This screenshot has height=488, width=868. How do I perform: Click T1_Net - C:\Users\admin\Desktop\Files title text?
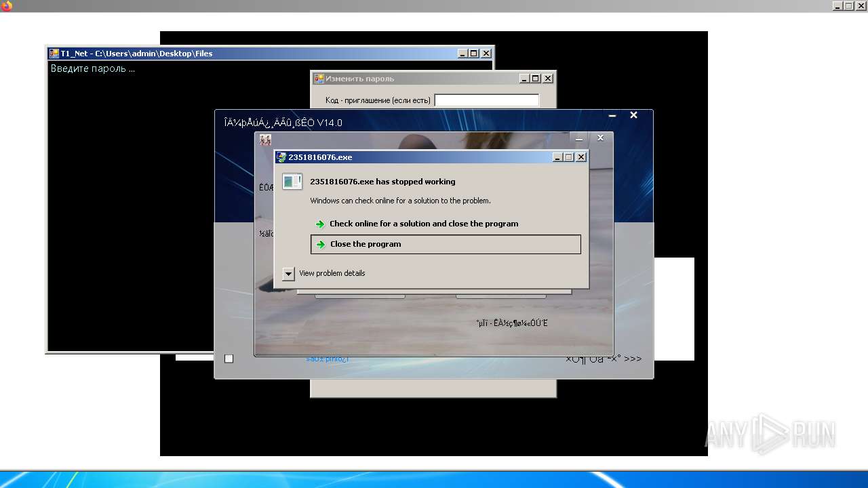point(136,54)
